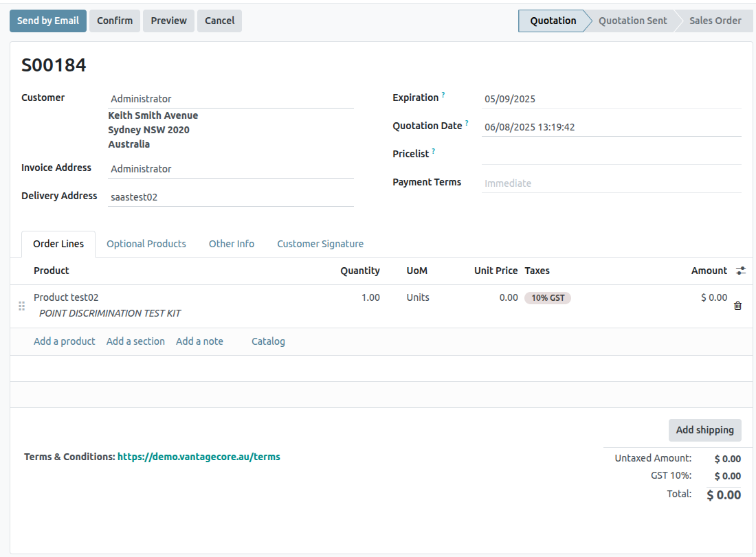Select the Quotation Sent status stage
Image resolution: width=756 pixels, height=557 pixels.
point(632,21)
